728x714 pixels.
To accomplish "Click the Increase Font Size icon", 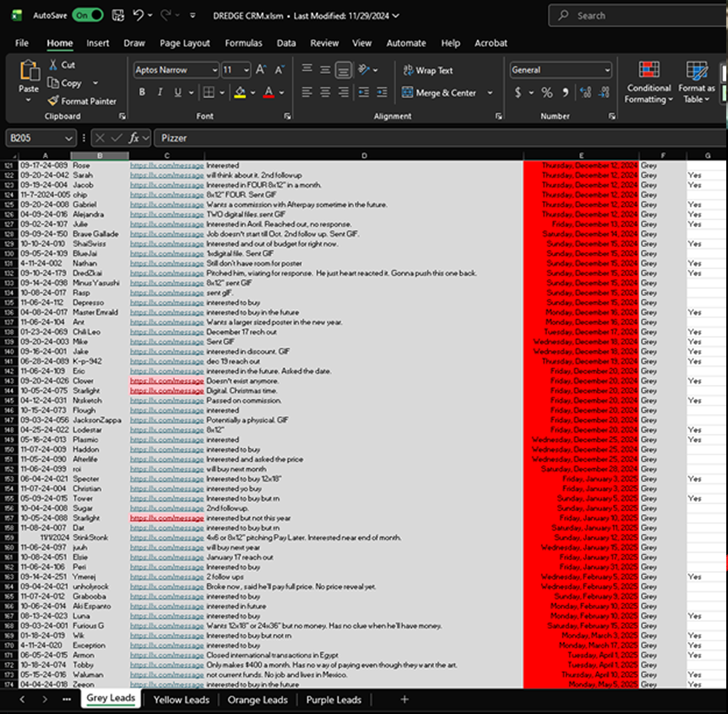I will click(x=260, y=70).
